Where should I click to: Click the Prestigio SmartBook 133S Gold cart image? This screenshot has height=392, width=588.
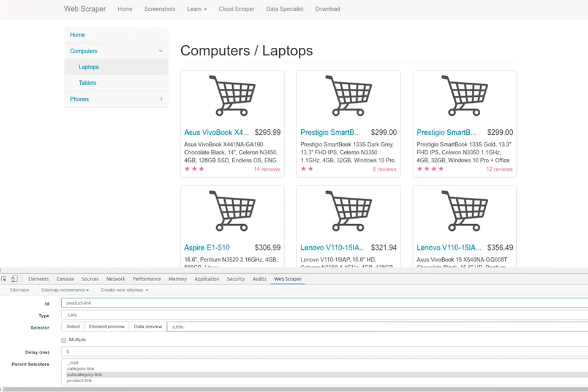(465, 96)
